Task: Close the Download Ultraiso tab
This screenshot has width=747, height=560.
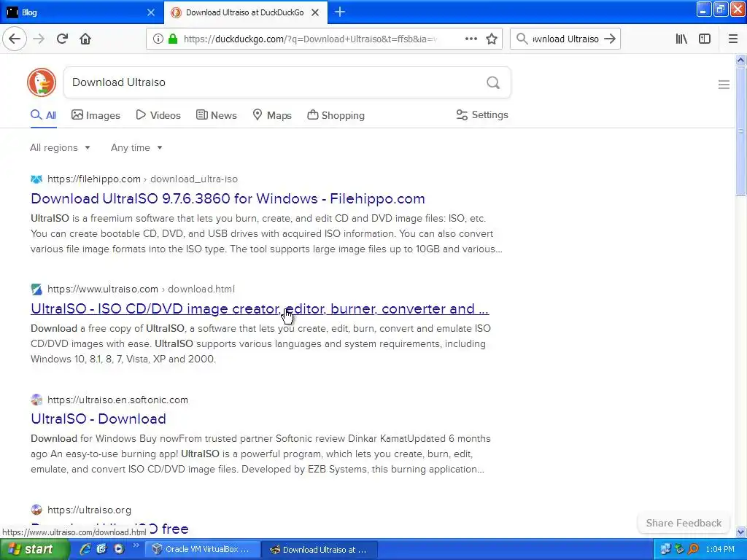Action: (315, 12)
